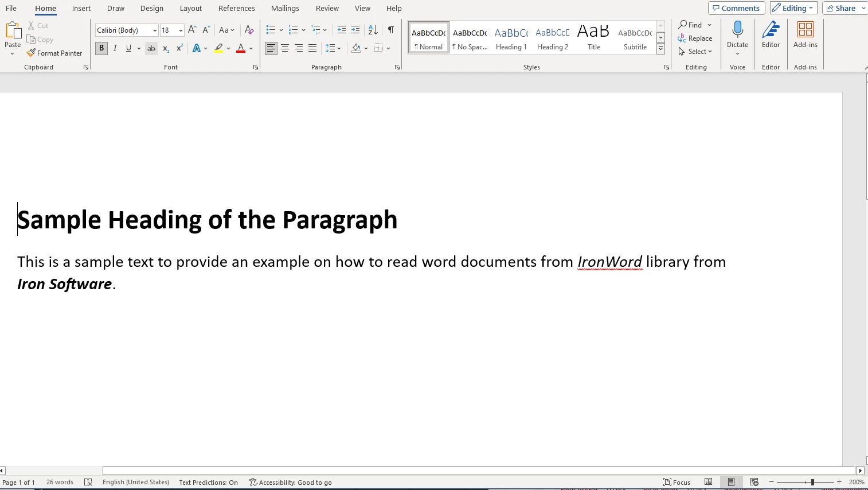Click the Sort icon in Paragraph group
The image size is (868, 490).
(373, 30)
